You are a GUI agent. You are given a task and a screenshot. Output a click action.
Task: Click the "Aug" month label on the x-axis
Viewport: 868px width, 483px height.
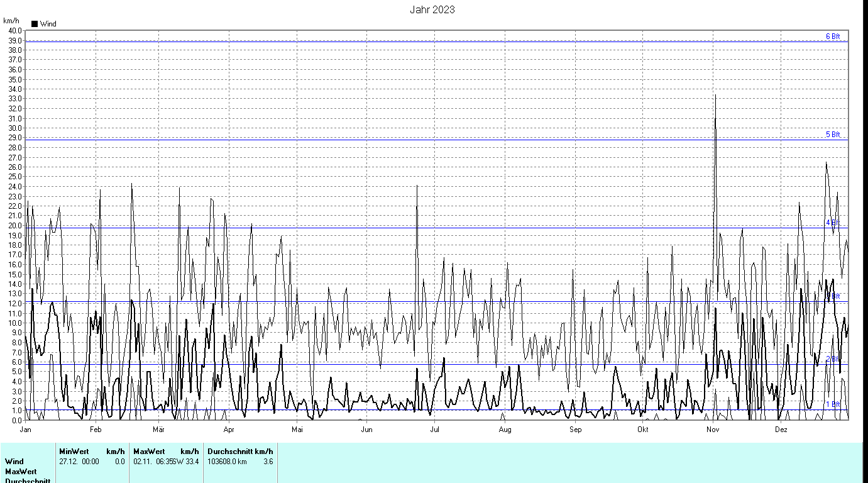tap(505, 430)
